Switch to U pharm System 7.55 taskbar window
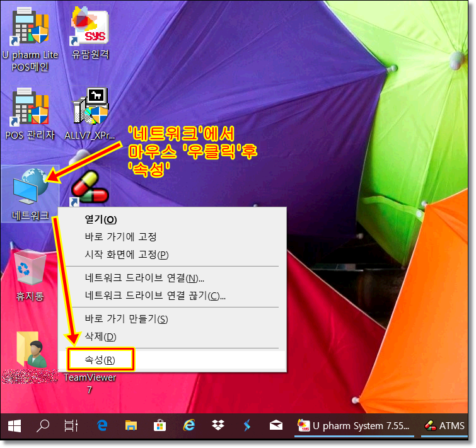 (354, 425)
